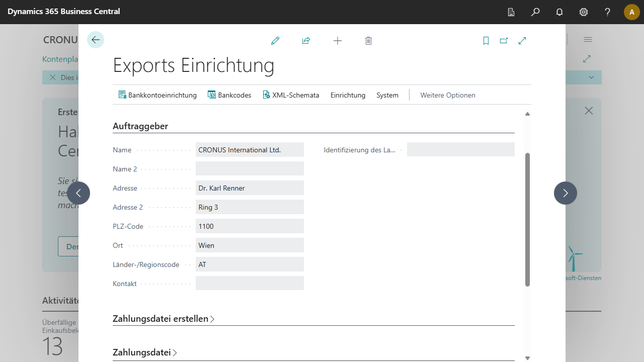
Task: Click the Adresse 2 field
Action: pos(250,207)
